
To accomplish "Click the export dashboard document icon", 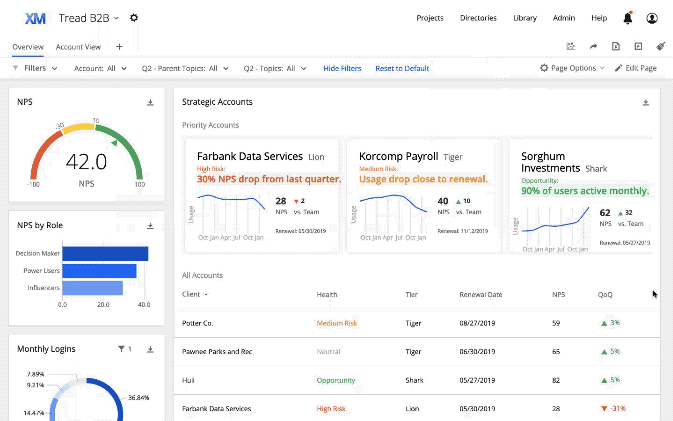I will tap(616, 46).
